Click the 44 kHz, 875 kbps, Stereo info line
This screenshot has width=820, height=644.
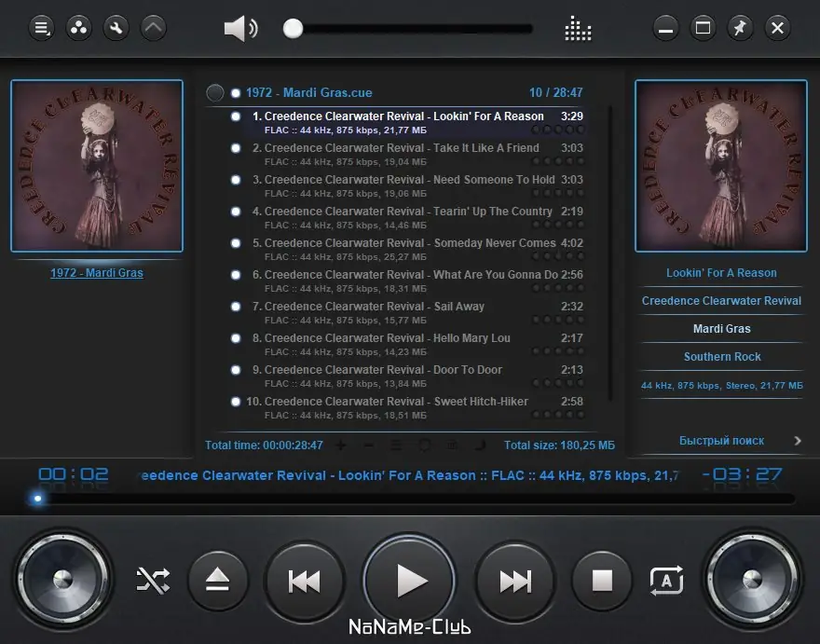[721, 386]
